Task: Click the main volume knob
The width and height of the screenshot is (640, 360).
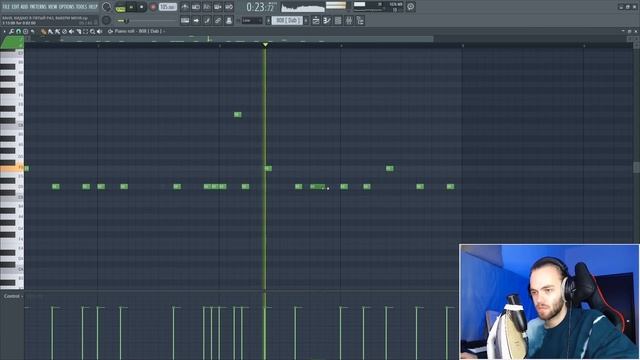Action: (x=107, y=7)
